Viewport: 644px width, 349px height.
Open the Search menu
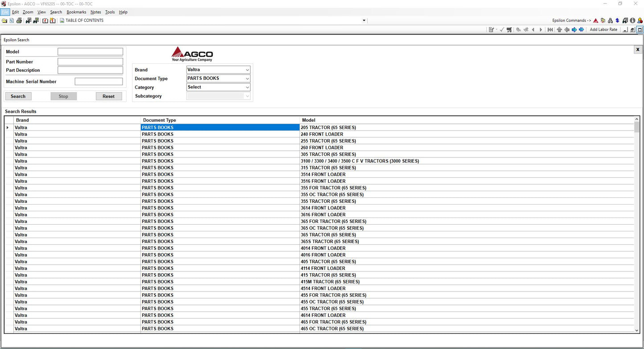tap(56, 12)
